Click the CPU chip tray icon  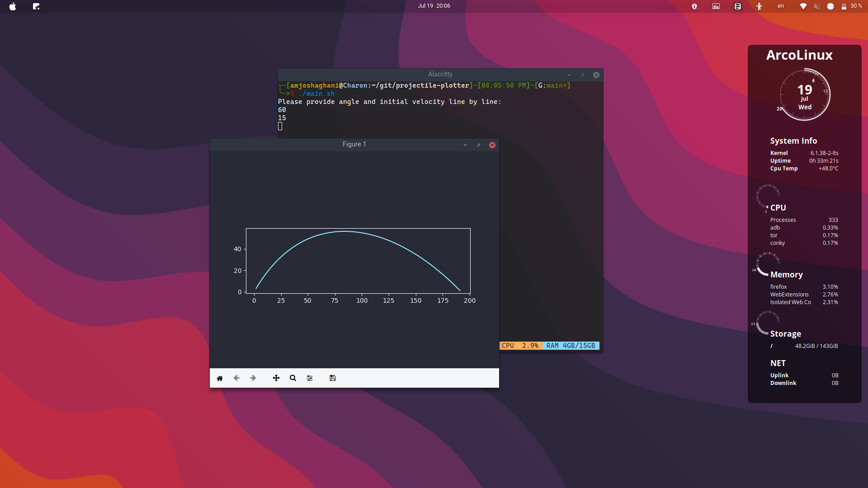[x=830, y=6]
